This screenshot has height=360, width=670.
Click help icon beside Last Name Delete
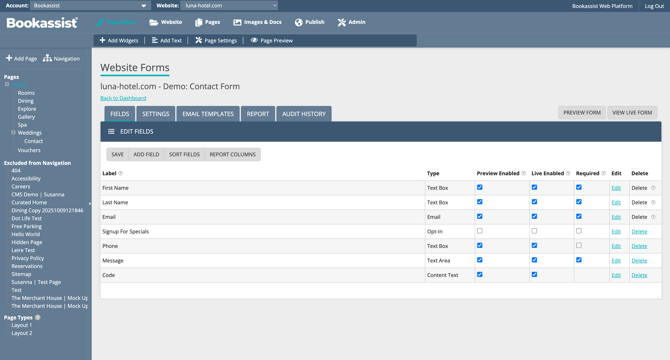point(653,202)
